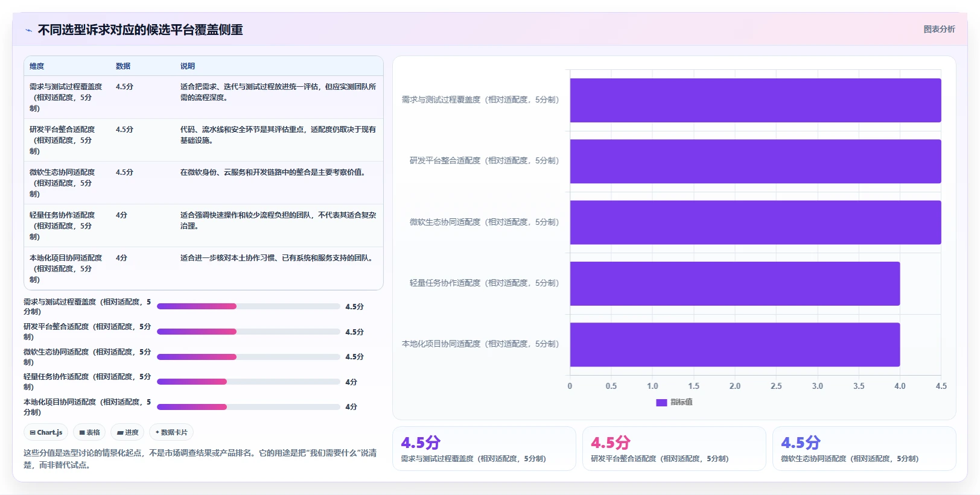Image resolution: width=980 pixels, height=495 pixels.
Task: Click the description starting 适合强调快速操作
Action: click(x=278, y=221)
